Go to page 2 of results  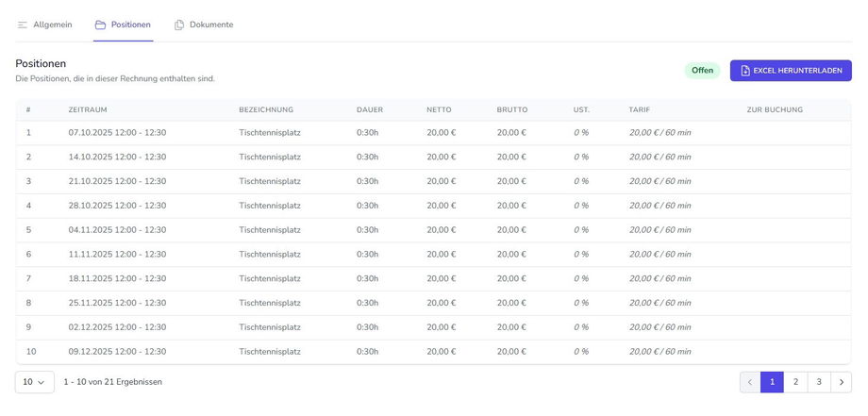click(x=795, y=382)
